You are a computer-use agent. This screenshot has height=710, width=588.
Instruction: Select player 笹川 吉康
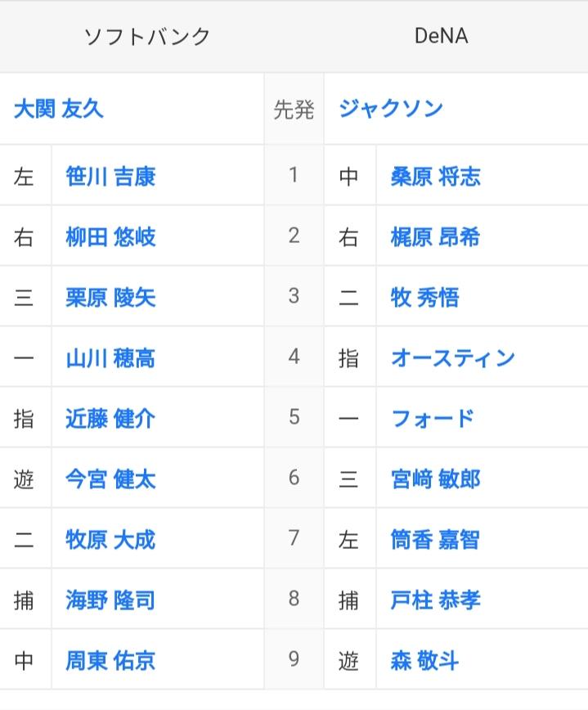click(x=110, y=176)
